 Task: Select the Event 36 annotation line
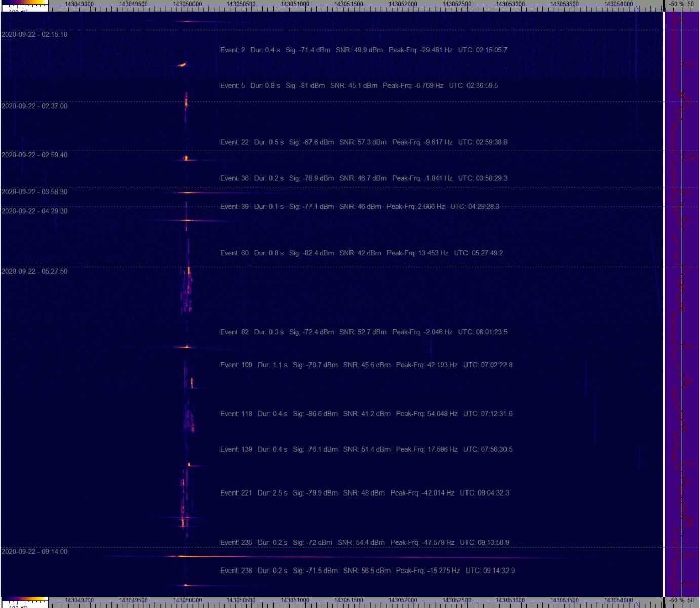click(x=364, y=178)
